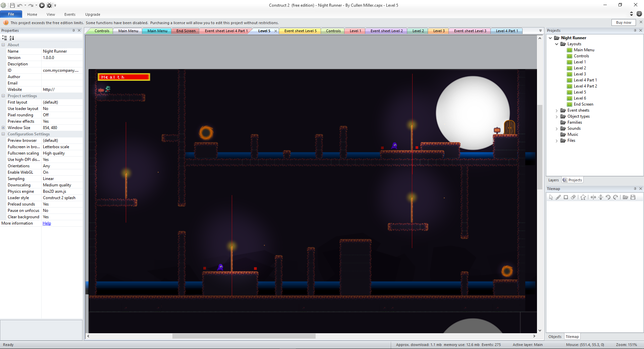Open the customize quick access toolbar dropdown
This screenshot has width=644, height=349.
click(55, 5)
